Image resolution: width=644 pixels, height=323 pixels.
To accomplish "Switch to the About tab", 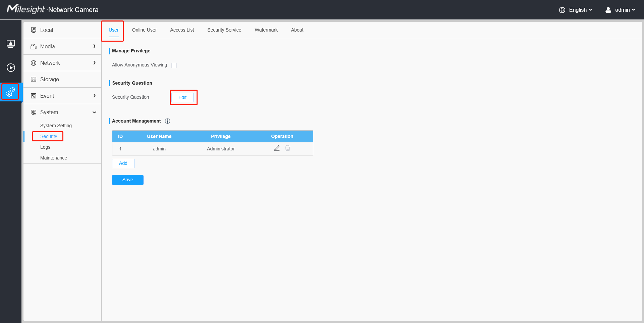I will (x=297, y=30).
